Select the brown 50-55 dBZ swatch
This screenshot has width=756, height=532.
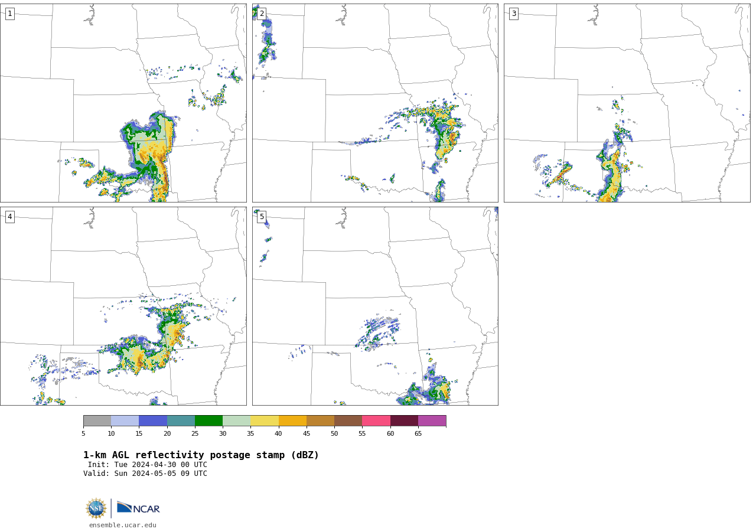348,421
